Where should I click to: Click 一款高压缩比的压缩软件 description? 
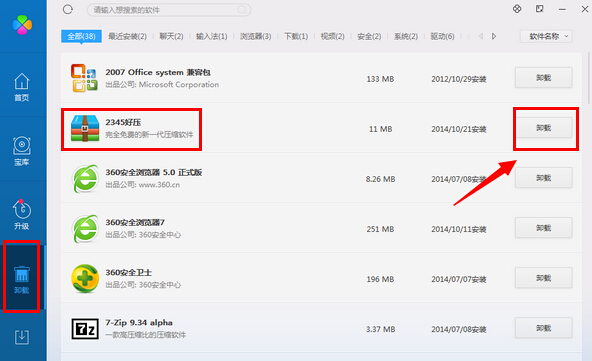(x=145, y=335)
